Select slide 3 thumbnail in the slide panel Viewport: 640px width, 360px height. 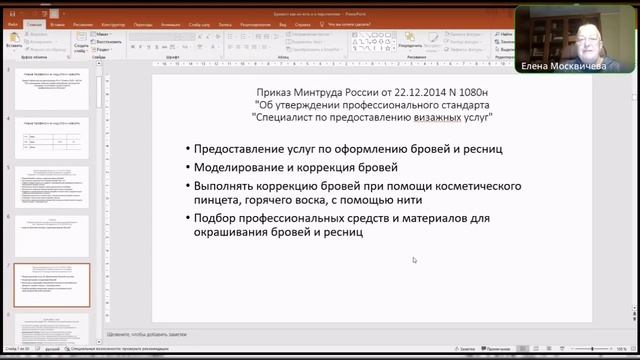51,89
